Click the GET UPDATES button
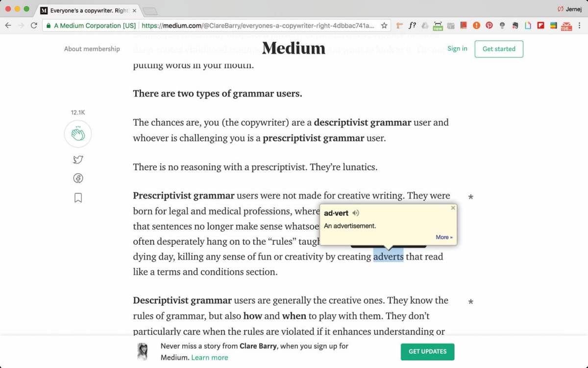Image resolution: width=588 pixels, height=368 pixels. (x=427, y=352)
